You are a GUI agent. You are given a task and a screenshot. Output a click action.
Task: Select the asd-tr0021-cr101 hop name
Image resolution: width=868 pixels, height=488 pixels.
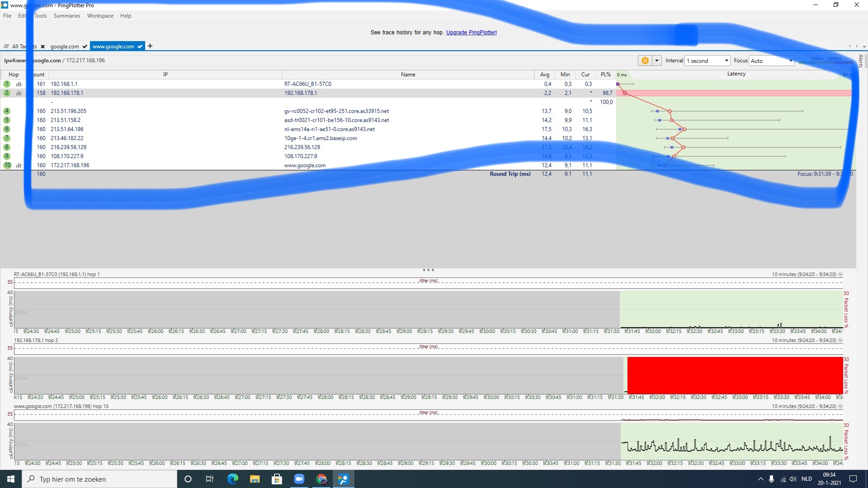click(336, 120)
